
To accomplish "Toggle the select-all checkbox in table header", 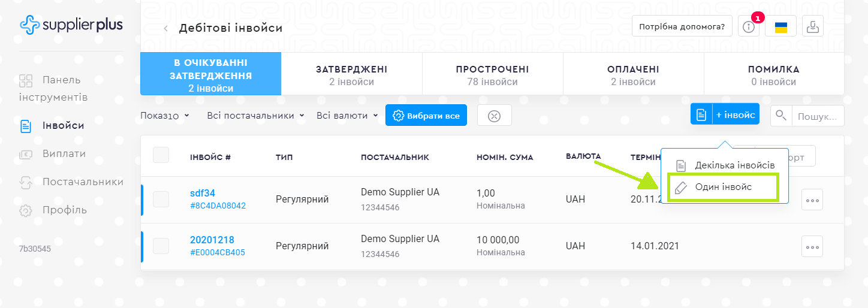I will (161, 155).
